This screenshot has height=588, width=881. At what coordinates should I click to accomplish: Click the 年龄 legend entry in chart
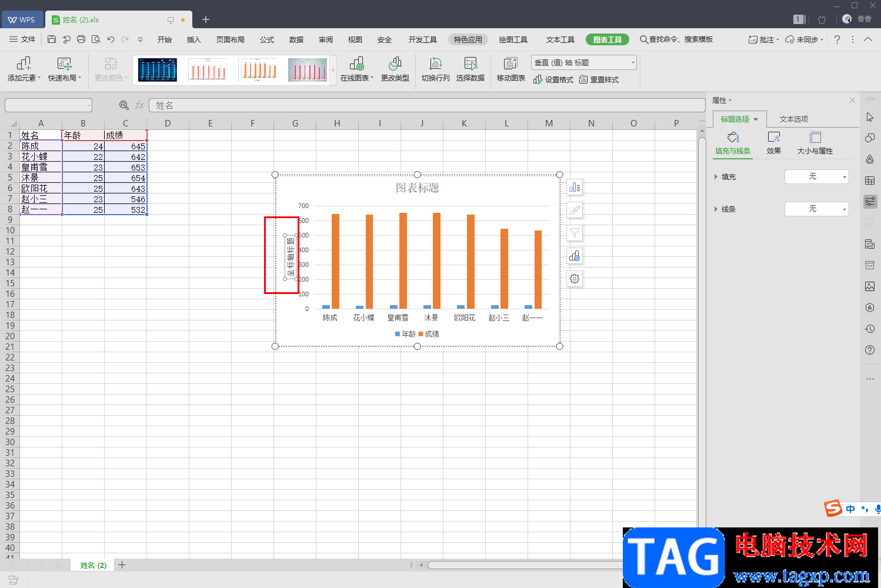[x=405, y=334]
